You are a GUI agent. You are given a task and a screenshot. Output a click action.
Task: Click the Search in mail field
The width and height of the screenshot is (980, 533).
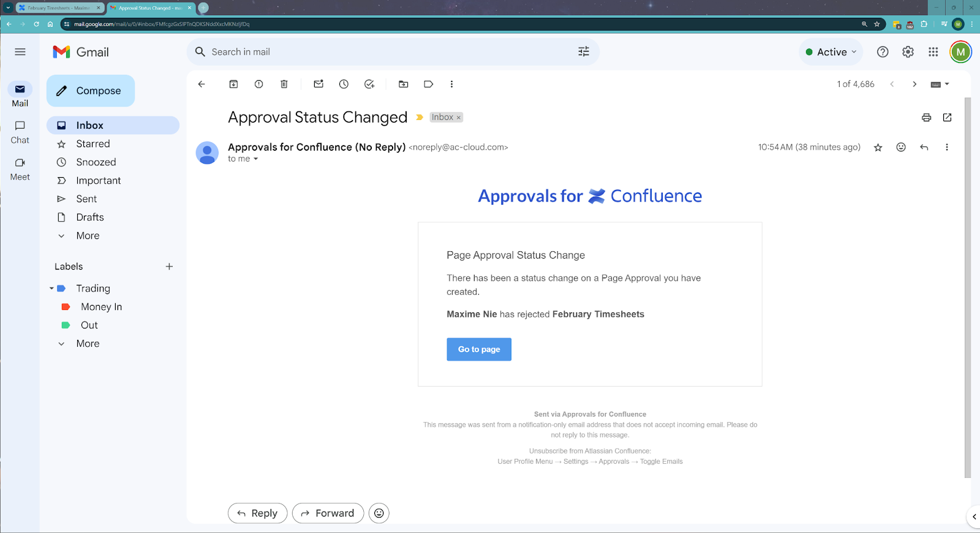click(x=392, y=52)
